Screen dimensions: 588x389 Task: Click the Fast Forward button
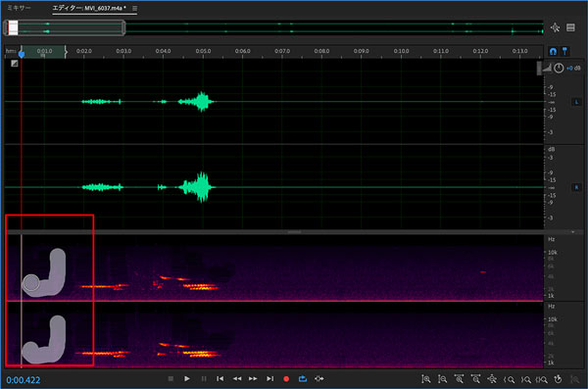(253, 379)
